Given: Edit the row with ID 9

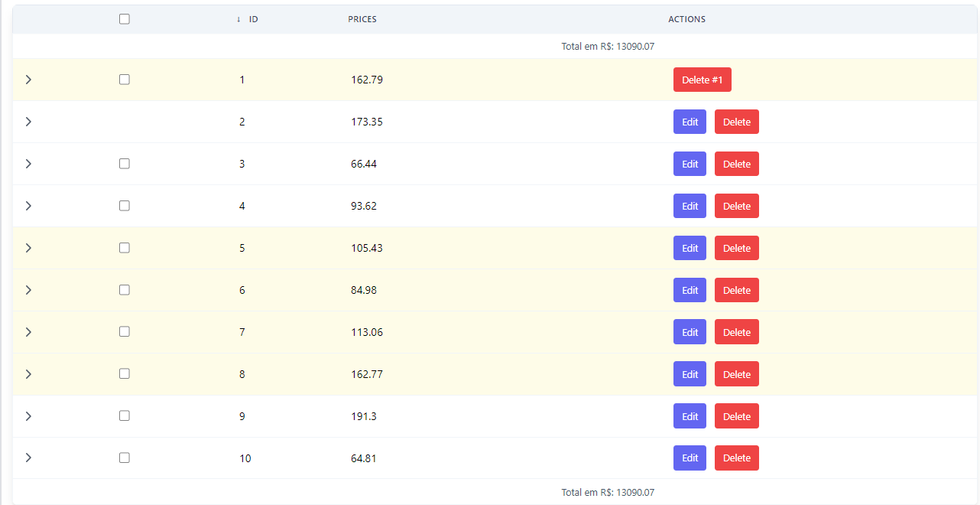Looking at the screenshot, I should pos(690,416).
